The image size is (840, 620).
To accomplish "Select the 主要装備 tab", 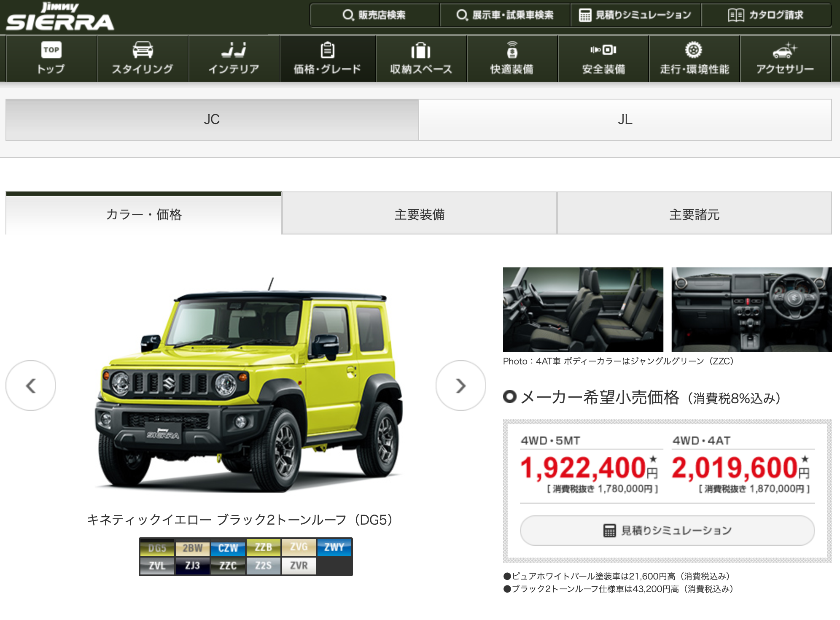I will [x=420, y=214].
